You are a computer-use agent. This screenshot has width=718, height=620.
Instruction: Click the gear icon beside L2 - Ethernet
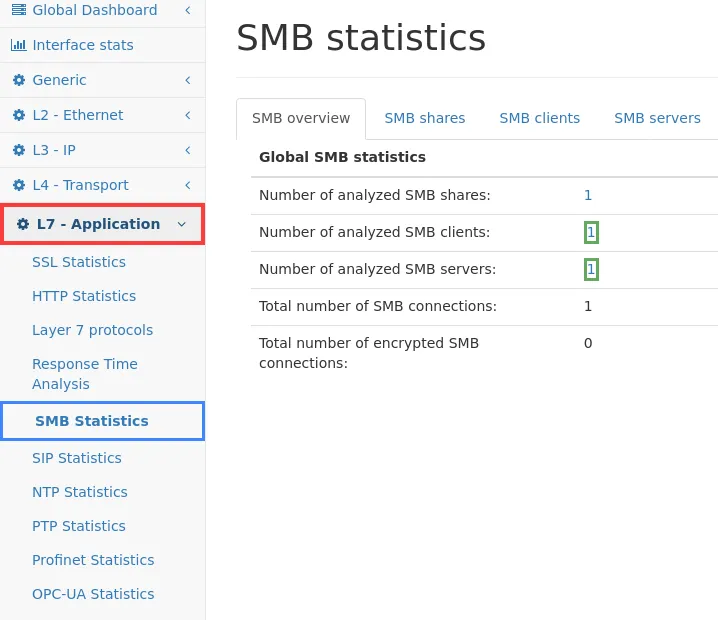click(19, 115)
